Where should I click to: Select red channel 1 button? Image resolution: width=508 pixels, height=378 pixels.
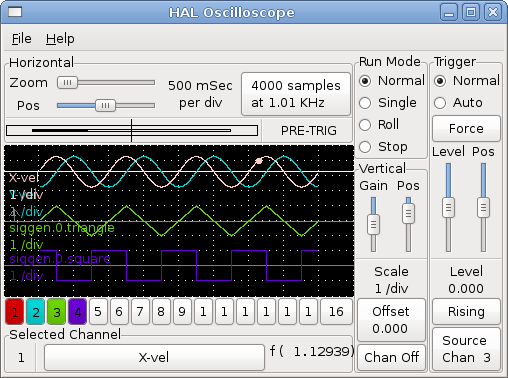(15, 312)
